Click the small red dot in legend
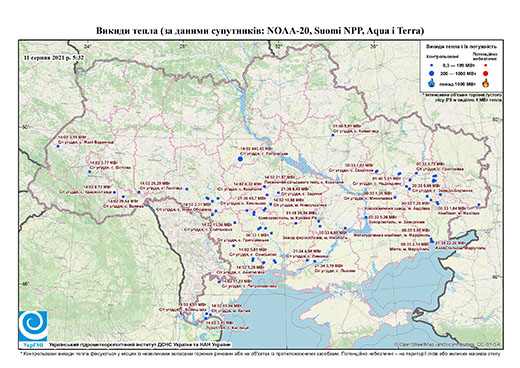Image resolution: width=520 pixels, height=368 pixels. click(485, 65)
